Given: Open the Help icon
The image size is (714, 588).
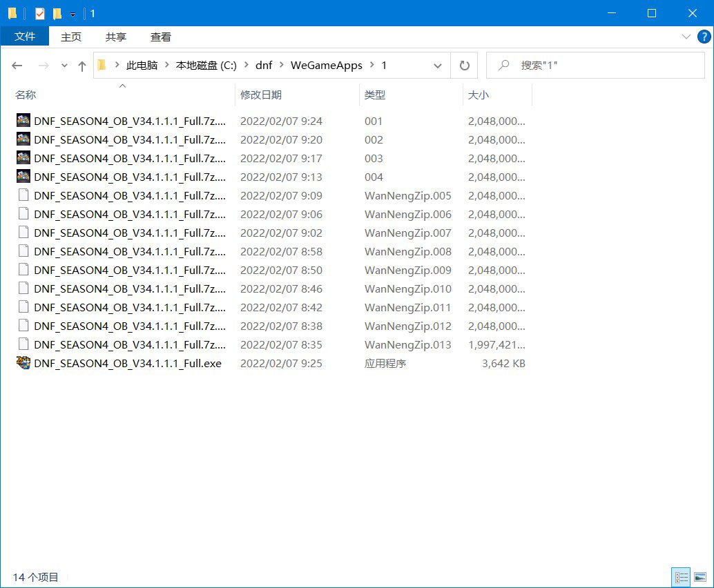Looking at the screenshot, I should [704, 37].
